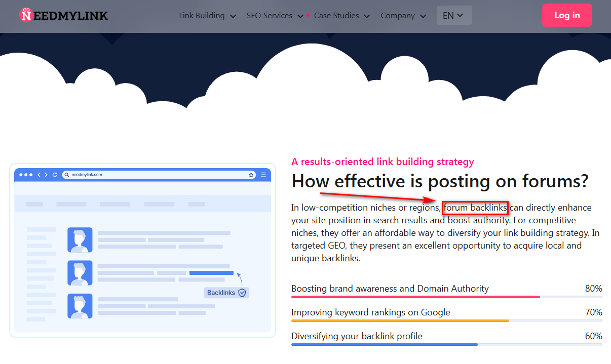Expand the SEO Services dropdown menu

tap(275, 16)
